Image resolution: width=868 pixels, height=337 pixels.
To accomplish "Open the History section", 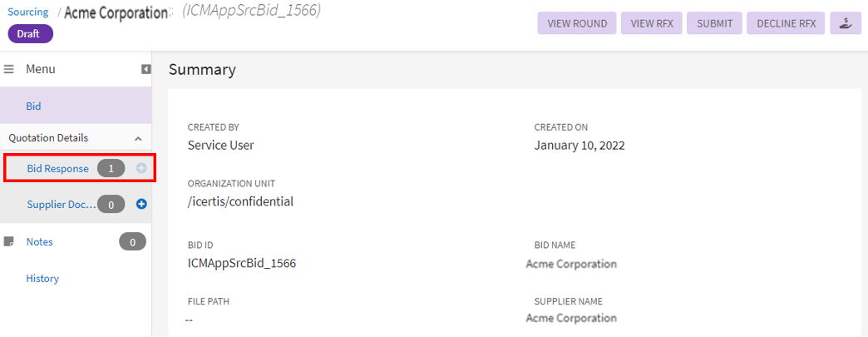I will (x=42, y=279).
